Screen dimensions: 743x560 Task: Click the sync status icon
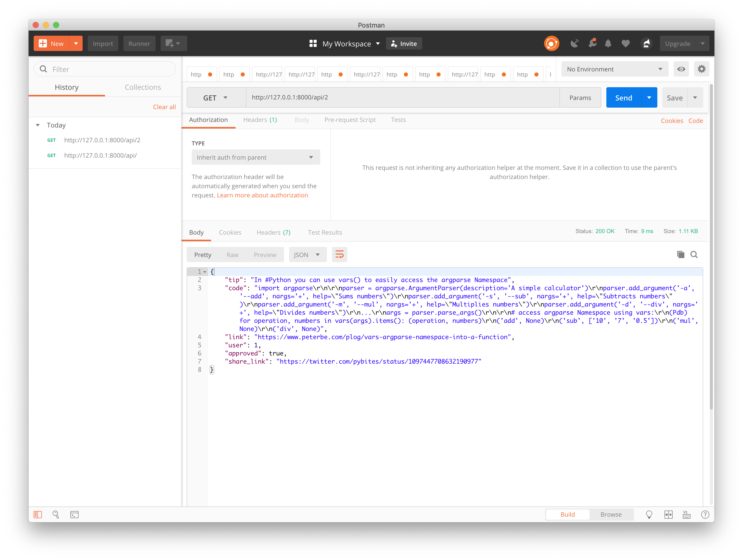[551, 44]
